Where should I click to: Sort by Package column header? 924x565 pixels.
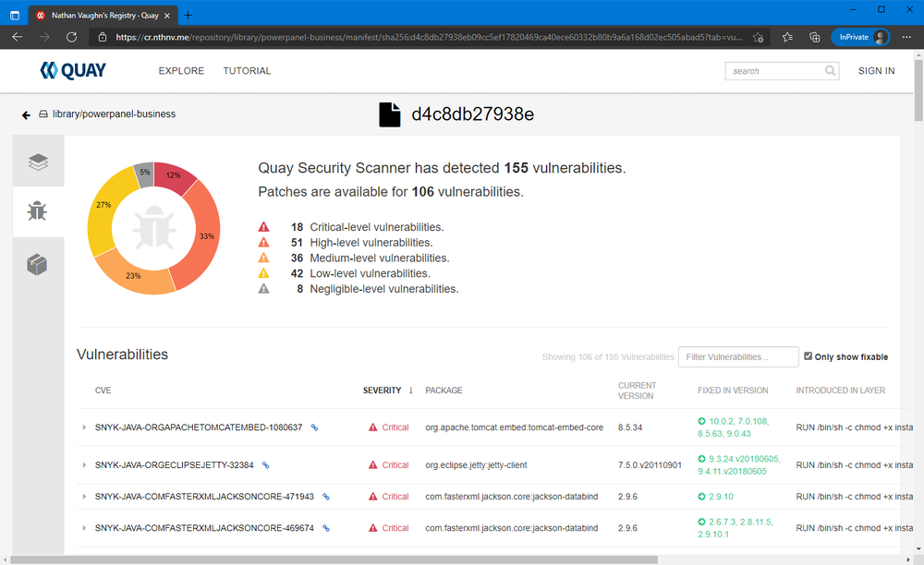pos(444,391)
